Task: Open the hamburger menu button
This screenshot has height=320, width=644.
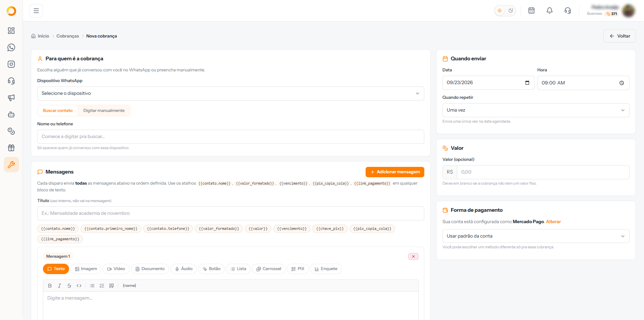Action: 36,11
